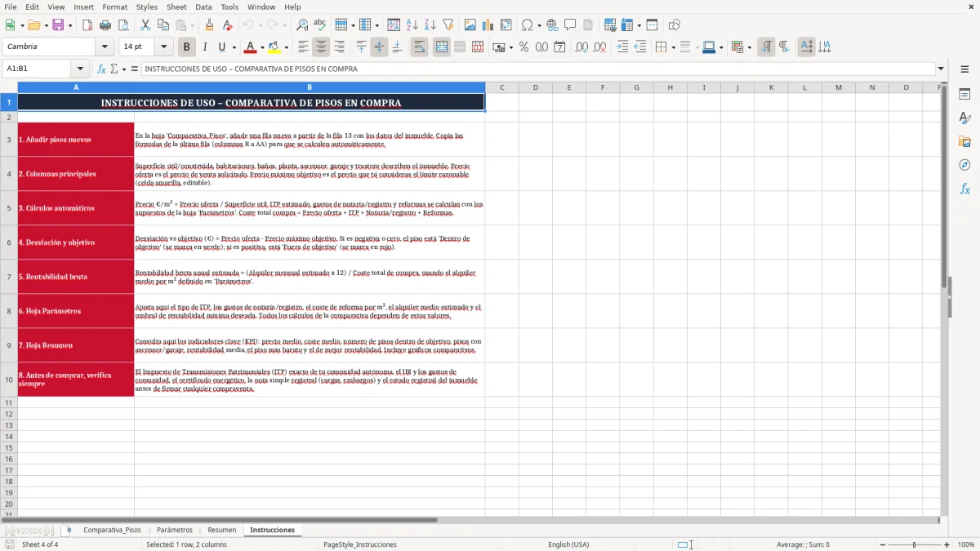
Task: Click the formula input line
Action: pyautogui.click(x=538, y=69)
